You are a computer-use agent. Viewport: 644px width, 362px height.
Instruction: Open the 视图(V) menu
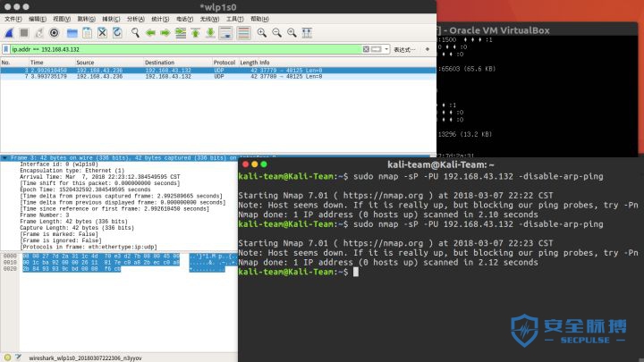62,19
